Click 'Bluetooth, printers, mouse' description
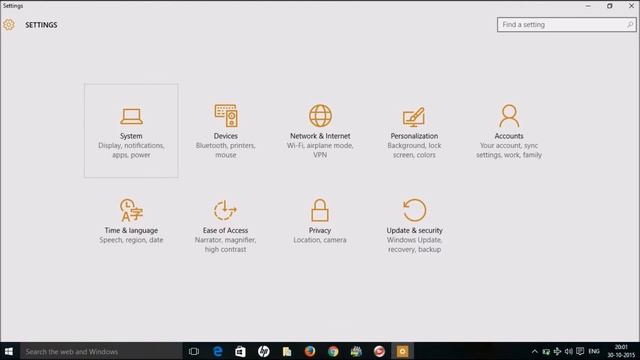 [x=226, y=150]
